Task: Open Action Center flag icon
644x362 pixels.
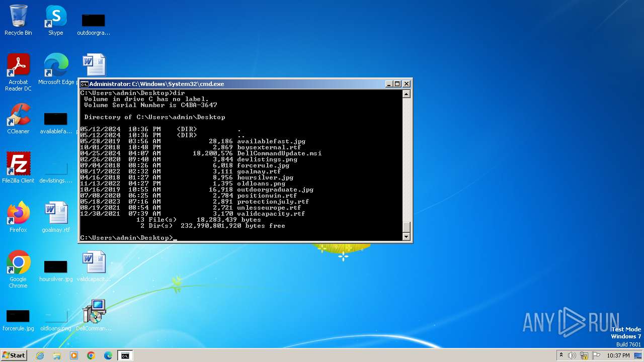Action: tap(596, 355)
